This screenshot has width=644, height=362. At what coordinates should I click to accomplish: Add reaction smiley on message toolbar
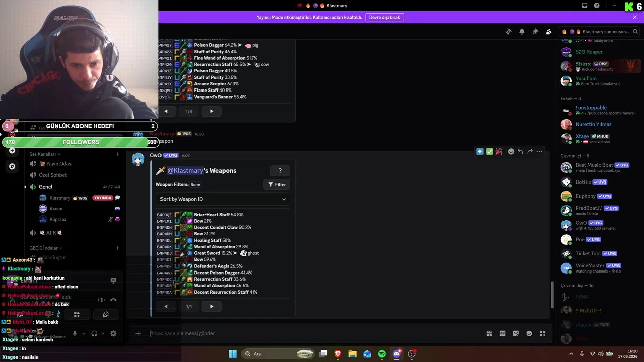(x=511, y=151)
